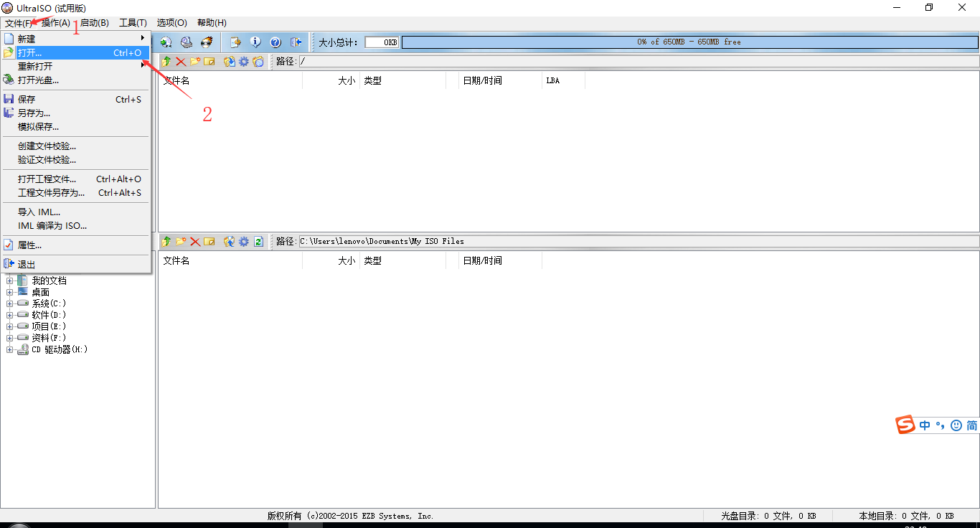The width and height of the screenshot is (980, 528).
Task: Click the new folder icon in the local files toolbar
Action: coord(181,242)
